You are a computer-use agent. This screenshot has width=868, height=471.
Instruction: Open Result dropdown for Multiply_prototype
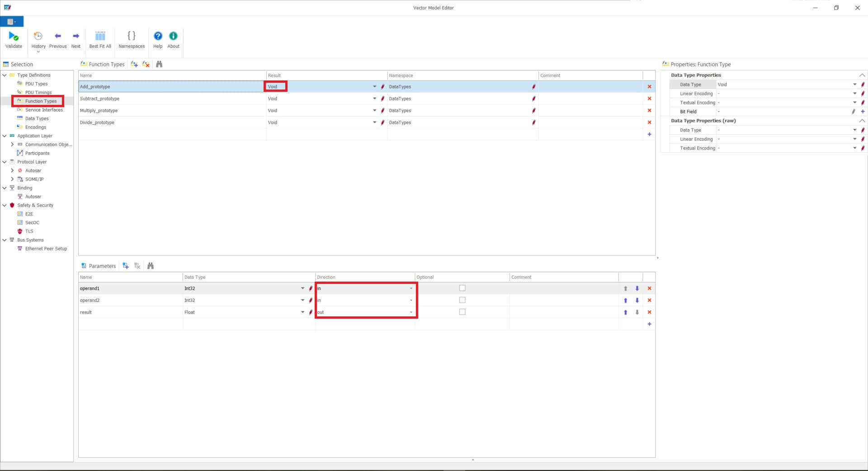374,111
